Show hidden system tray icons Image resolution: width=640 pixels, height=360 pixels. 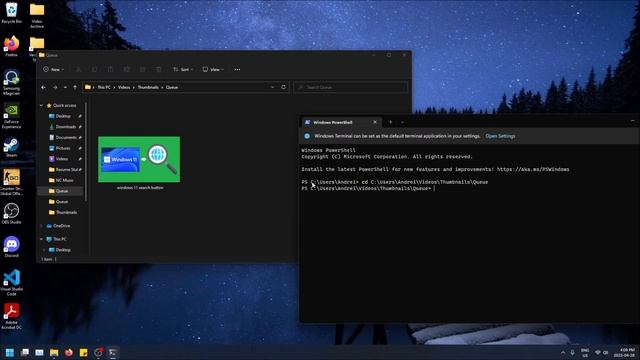point(563,352)
